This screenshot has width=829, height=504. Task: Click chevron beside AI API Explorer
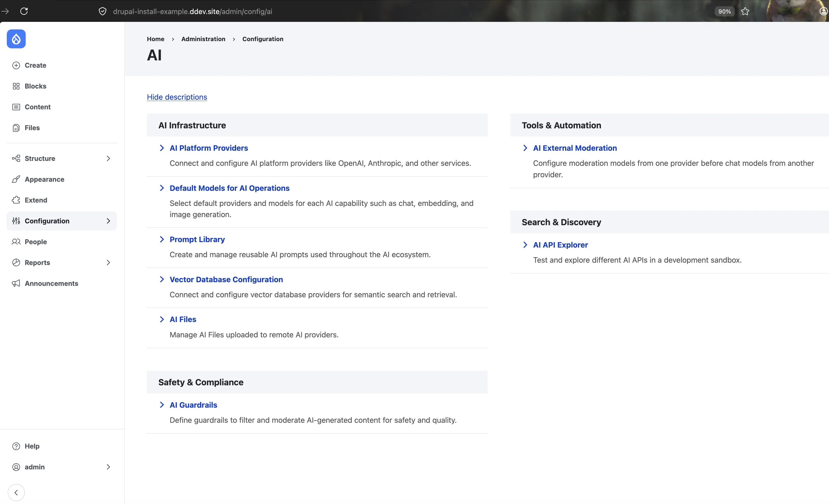pos(525,245)
